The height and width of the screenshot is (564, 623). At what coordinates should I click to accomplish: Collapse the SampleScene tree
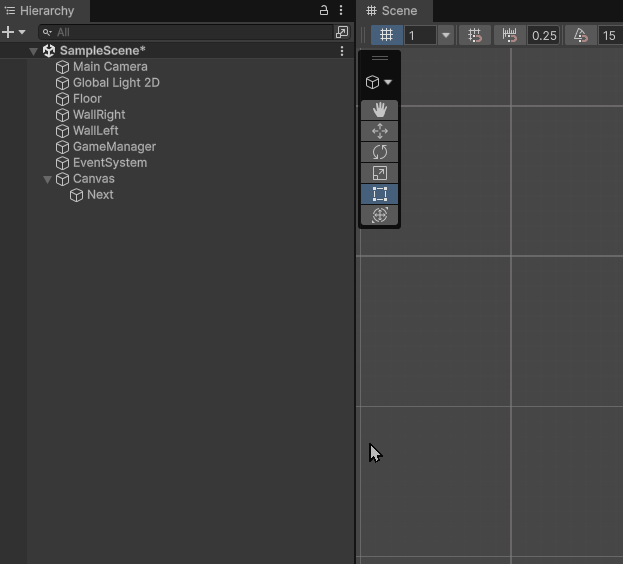[33, 51]
